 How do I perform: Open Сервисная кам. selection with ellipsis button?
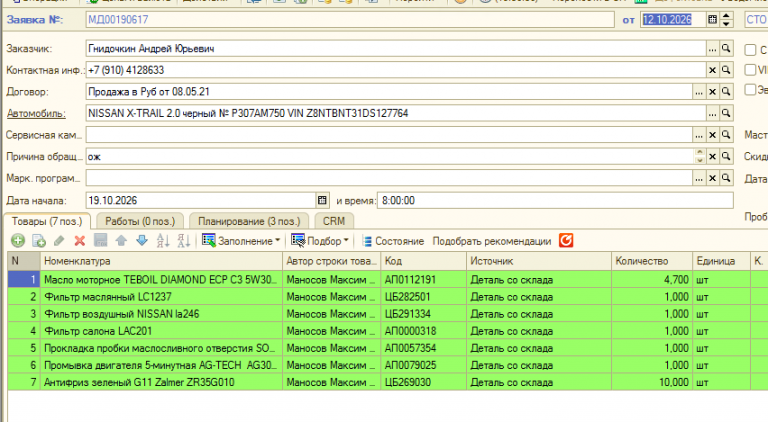[699, 135]
